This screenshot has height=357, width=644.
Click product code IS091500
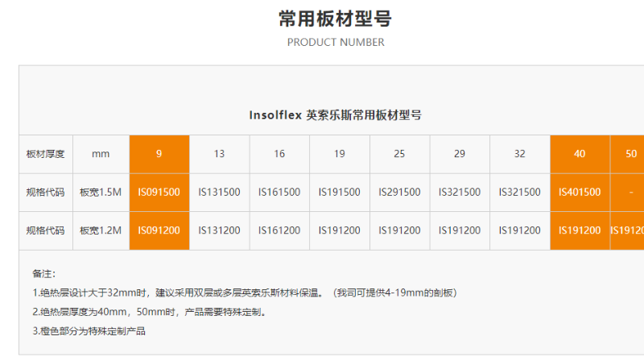159,193
